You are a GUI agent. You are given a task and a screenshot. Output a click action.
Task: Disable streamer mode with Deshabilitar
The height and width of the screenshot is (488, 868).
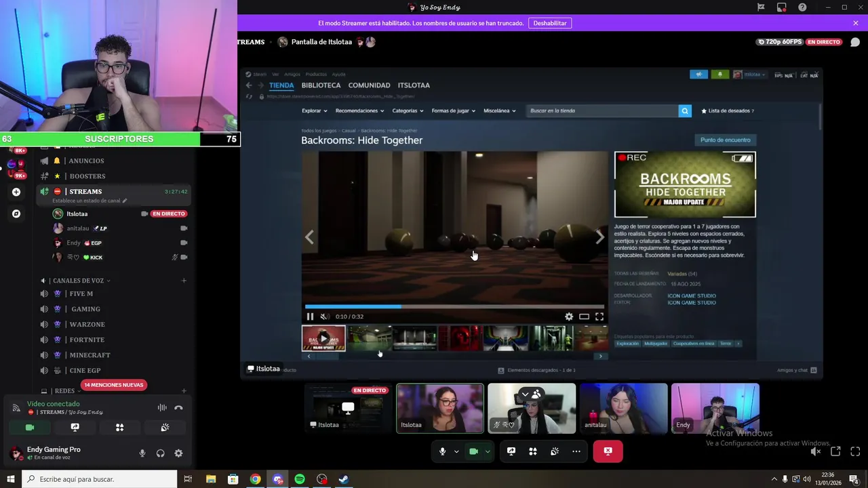[x=550, y=23]
